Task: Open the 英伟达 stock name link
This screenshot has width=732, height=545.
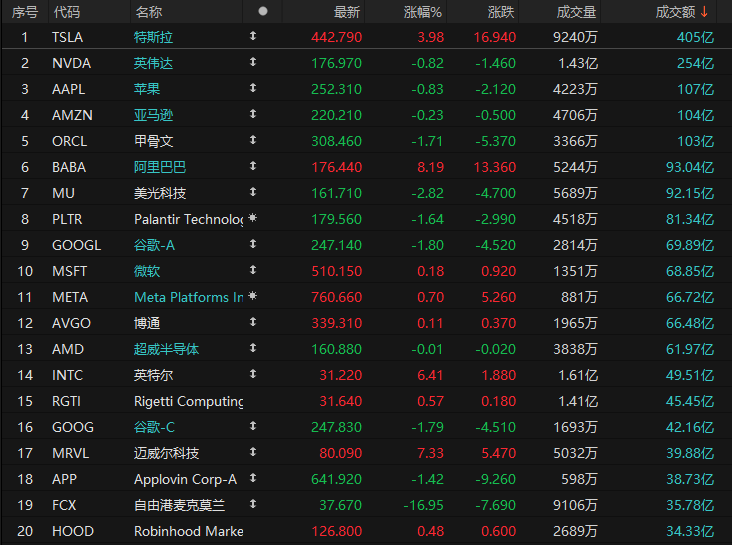Action: click(154, 63)
